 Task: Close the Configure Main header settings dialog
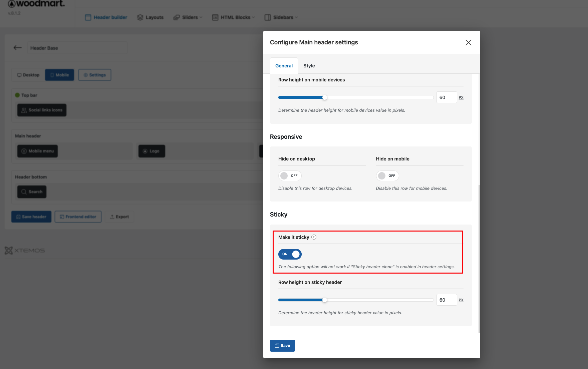[x=469, y=42]
